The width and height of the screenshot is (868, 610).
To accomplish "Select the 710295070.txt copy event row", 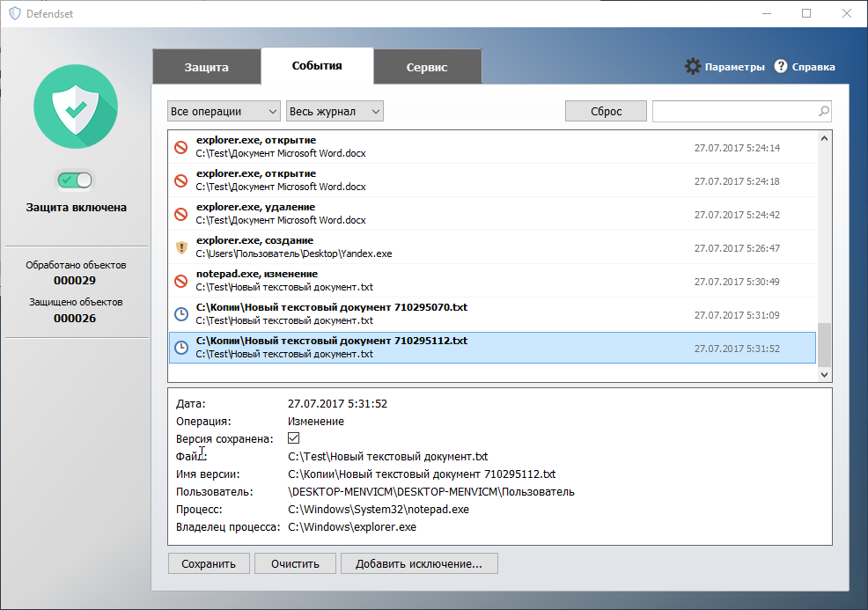I will pyautogui.click(x=492, y=314).
